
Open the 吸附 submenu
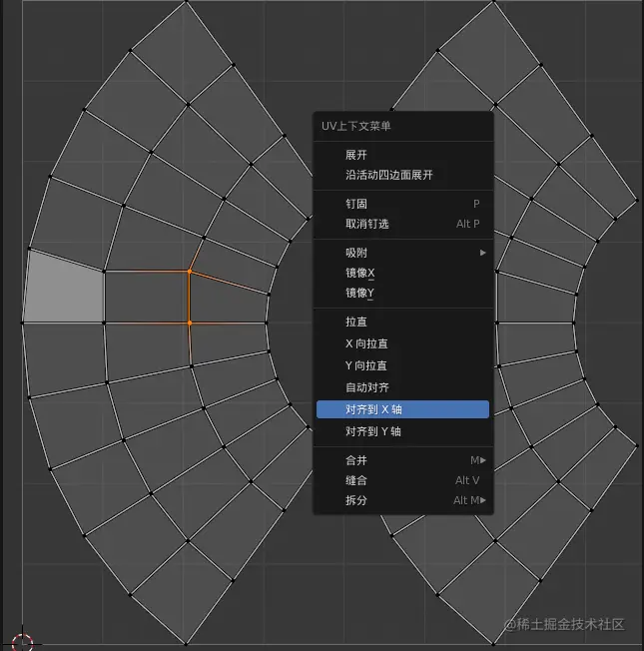402,253
